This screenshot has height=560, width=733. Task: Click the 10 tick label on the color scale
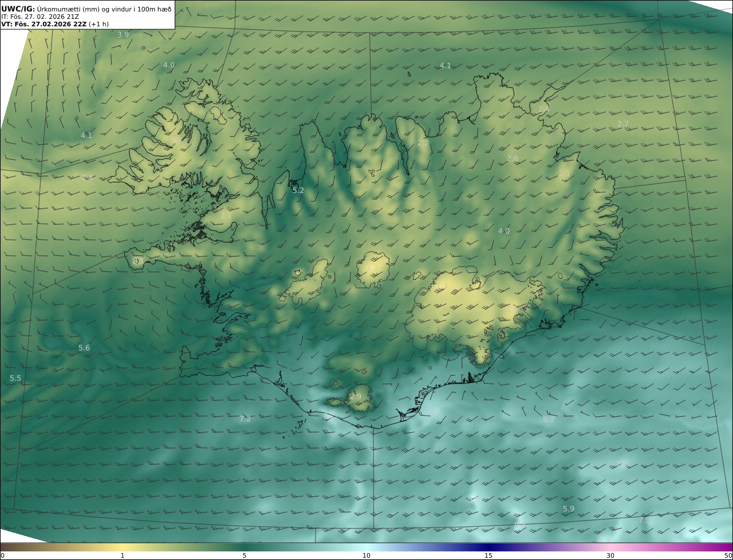[x=366, y=556]
